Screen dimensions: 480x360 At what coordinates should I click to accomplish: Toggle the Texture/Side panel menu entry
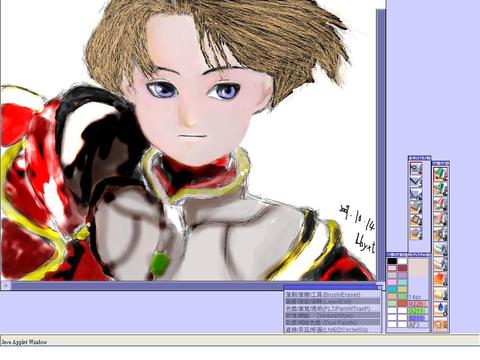332,315
